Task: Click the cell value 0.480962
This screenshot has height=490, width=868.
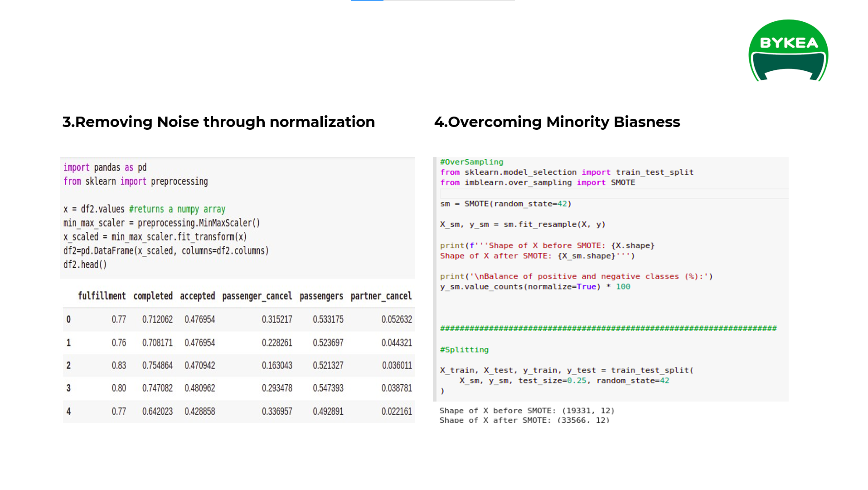Action: coord(200,388)
